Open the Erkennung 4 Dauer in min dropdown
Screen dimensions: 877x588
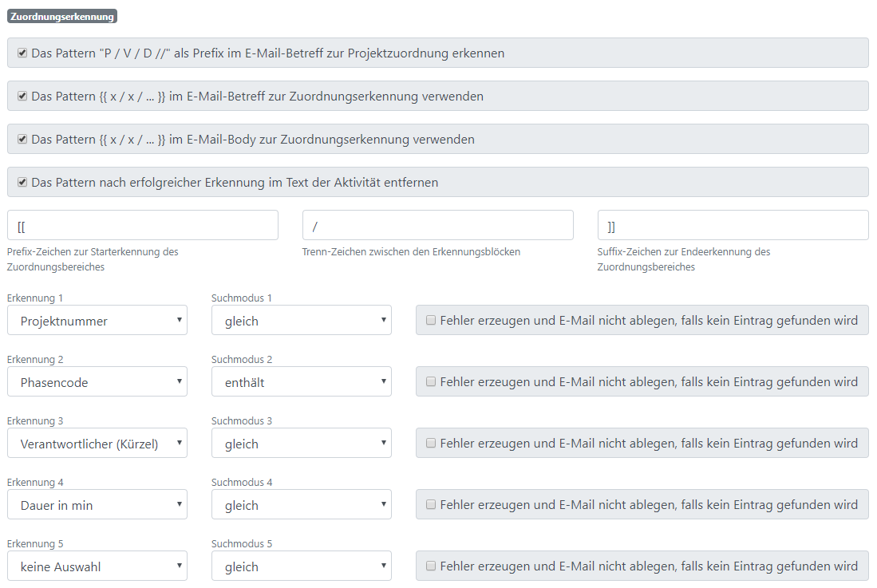click(x=97, y=505)
